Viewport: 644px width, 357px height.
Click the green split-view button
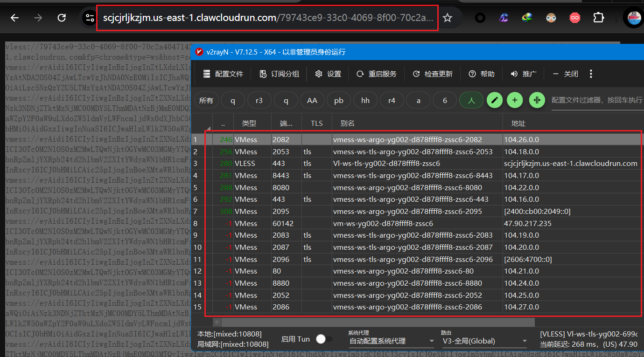[x=537, y=100]
